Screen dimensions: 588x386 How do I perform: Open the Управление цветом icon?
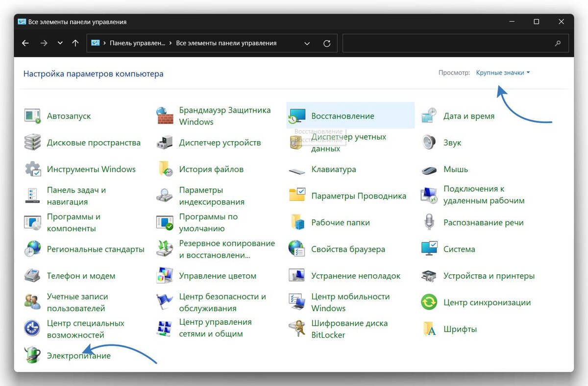coord(165,276)
